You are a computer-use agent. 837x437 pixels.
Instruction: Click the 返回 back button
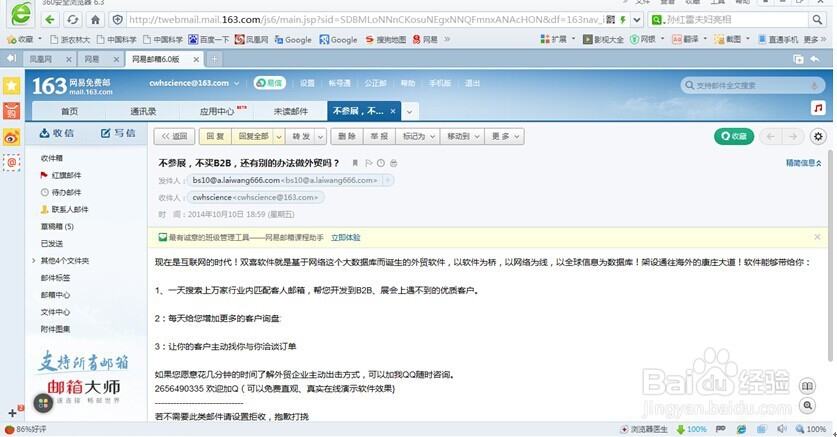[174, 137]
